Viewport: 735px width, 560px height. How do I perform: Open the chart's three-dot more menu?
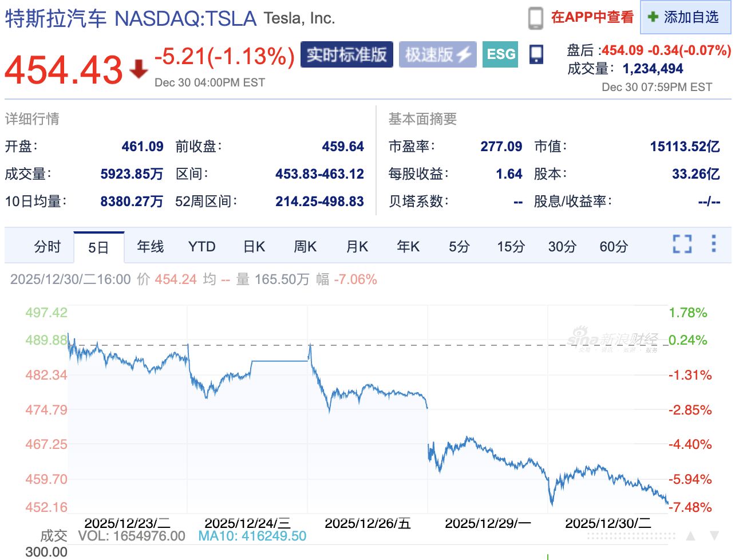(713, 244)
